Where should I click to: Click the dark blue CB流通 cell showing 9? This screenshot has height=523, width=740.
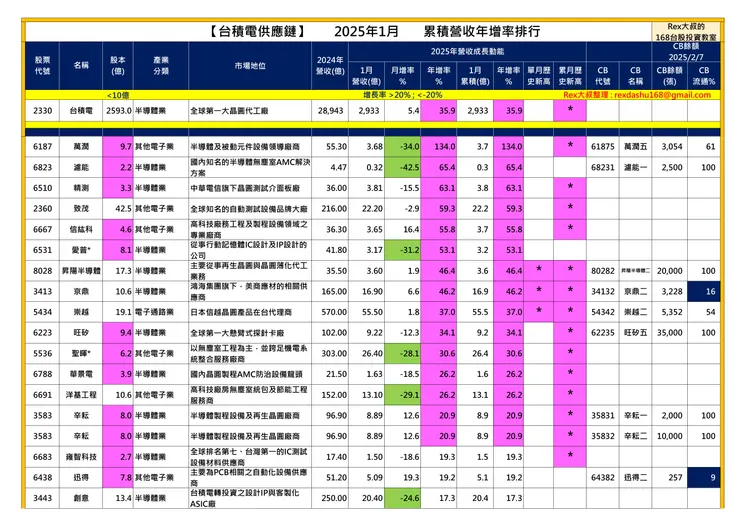pyautogui.click(x=704, y=477)
